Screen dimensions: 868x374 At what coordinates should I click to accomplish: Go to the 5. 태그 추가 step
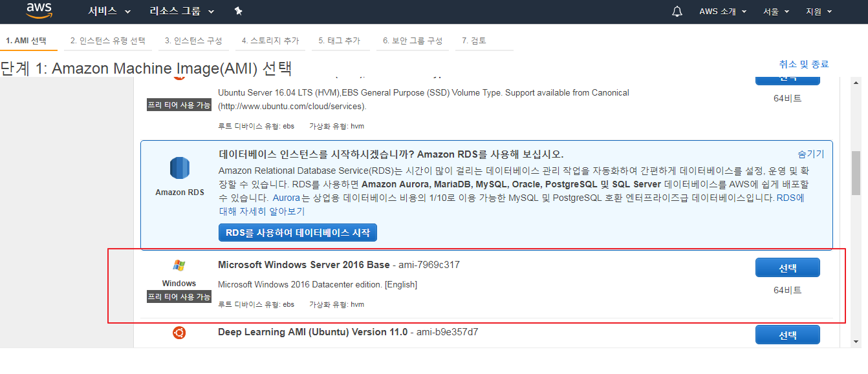point(340,41)
